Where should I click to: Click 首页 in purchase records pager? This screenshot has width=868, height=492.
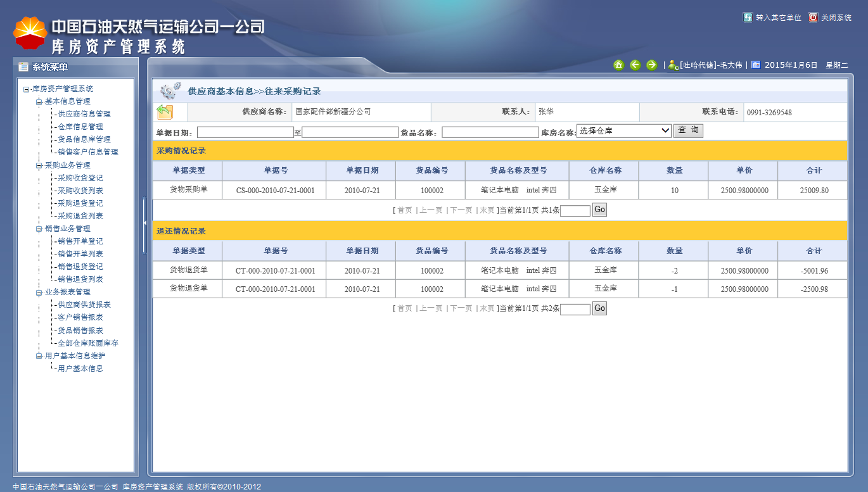click(405, 210)
